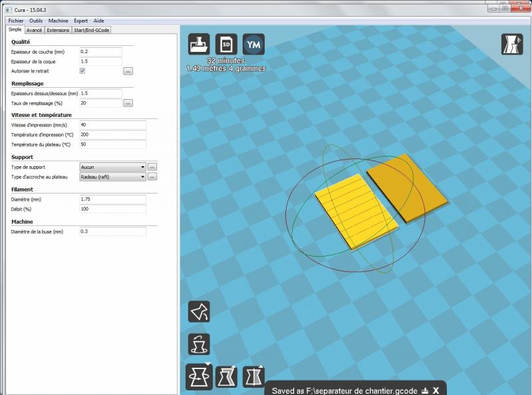Open the Start/End-GCode tab
This screenshot has width=532, height=395.
92,30
